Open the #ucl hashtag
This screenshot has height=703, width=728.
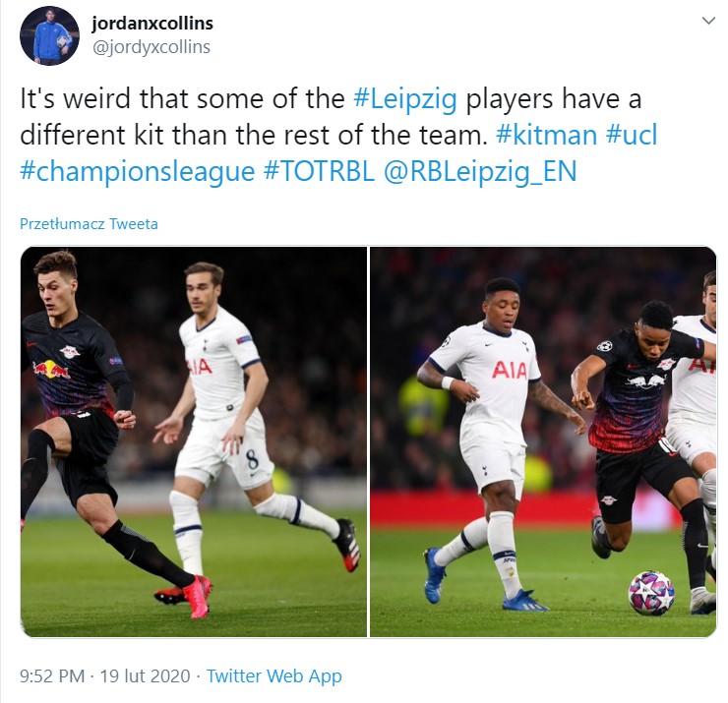[632, 135]
